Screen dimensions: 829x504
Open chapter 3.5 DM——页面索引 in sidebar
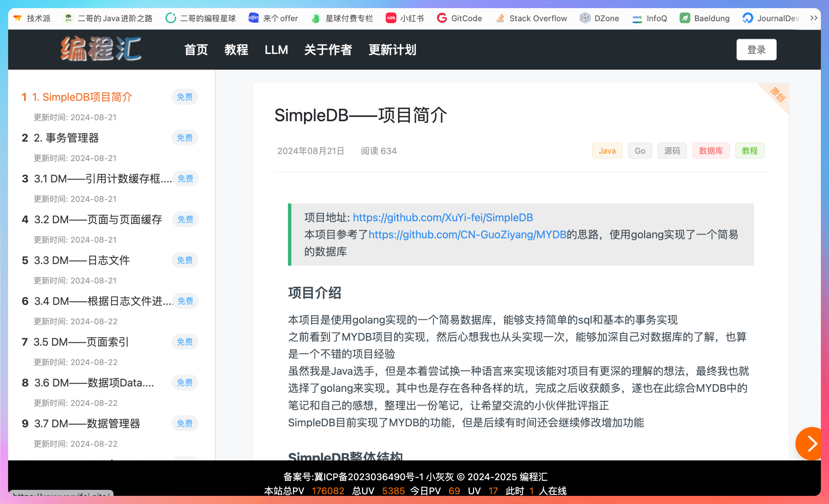click(x=81, y=342)
